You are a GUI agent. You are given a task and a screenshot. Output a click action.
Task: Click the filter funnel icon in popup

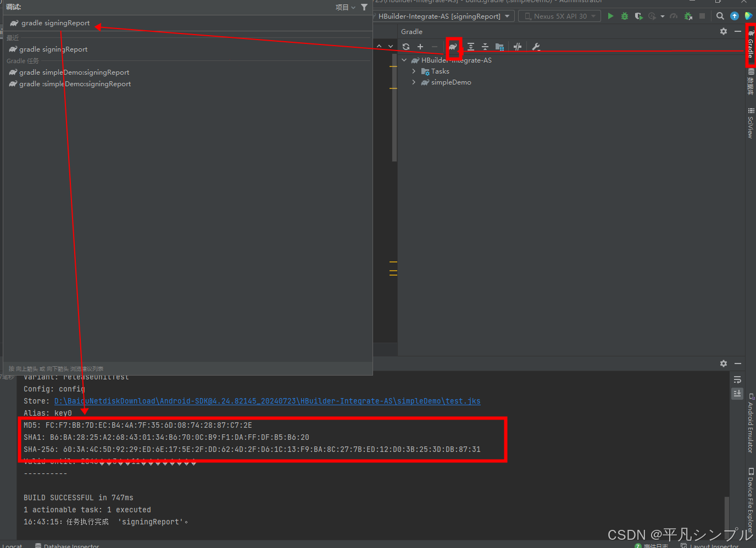(x=364, y=7)
